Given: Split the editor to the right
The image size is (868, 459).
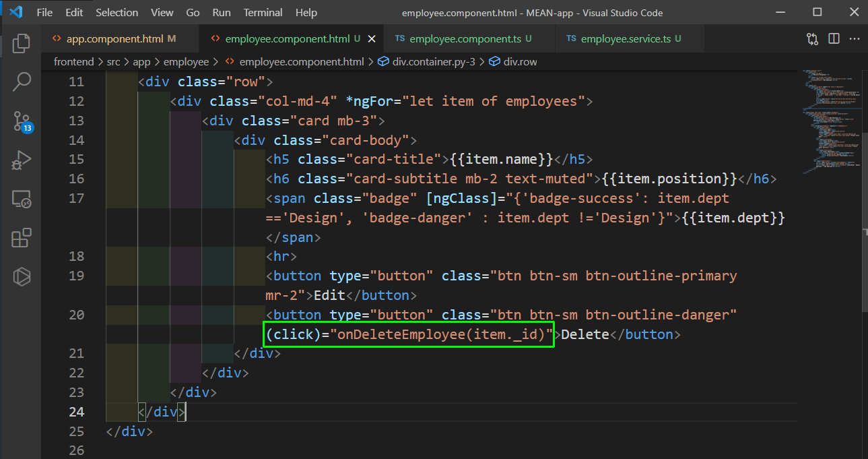Looking at the screenshot, I should click(x=834, y=39).
